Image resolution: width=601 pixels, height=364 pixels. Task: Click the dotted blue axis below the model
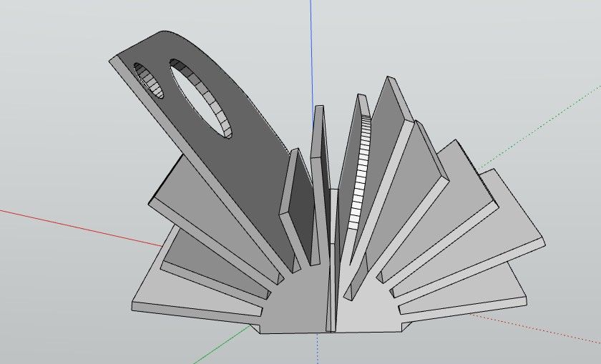pyautogui.click(x=318, y=348)
